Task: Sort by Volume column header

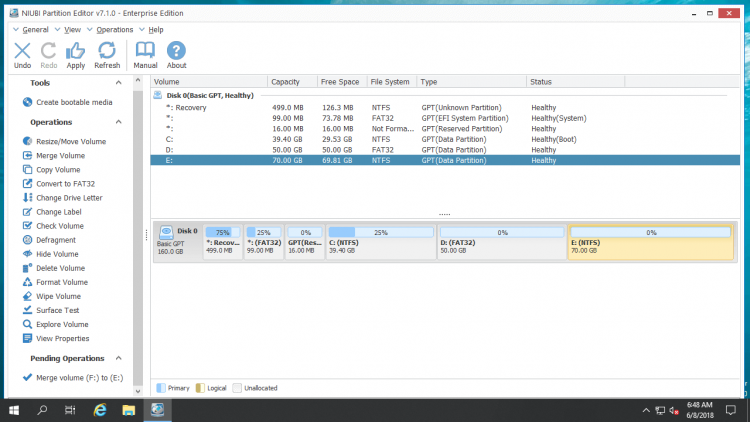Action: (209, 82)
